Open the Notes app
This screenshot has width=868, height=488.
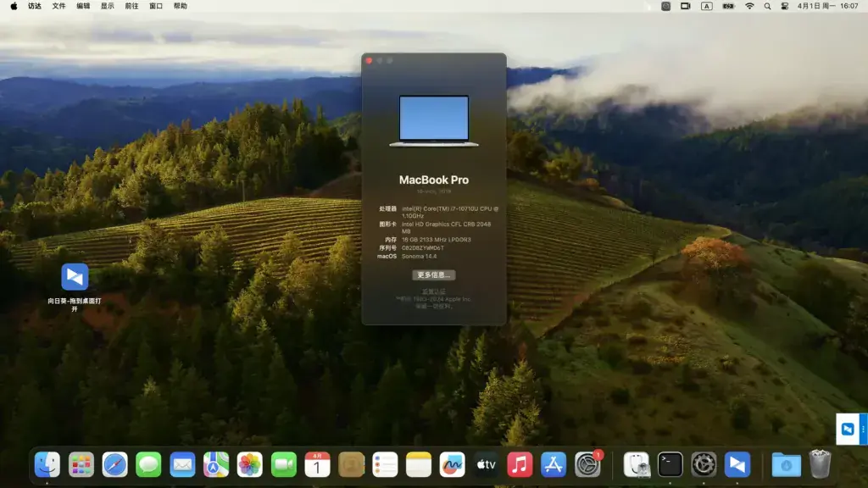pos(419,464)
